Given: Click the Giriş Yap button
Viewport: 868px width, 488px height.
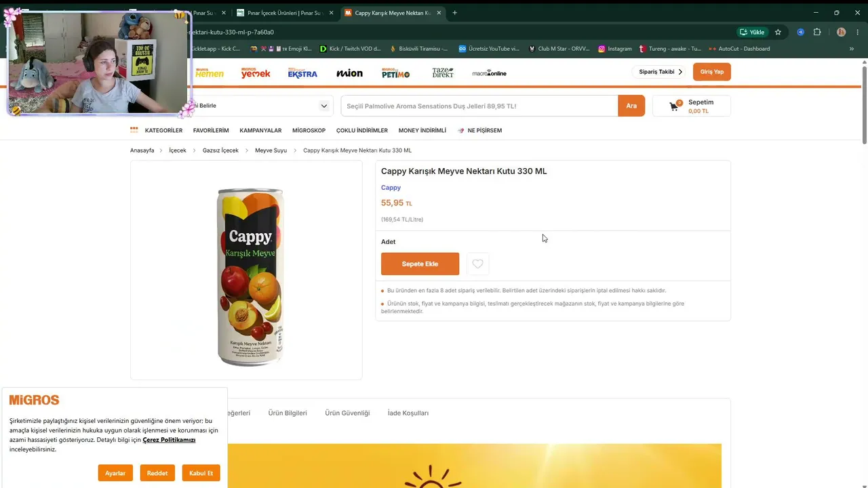Looking at the screenshot, I should (x=712, y=72).
